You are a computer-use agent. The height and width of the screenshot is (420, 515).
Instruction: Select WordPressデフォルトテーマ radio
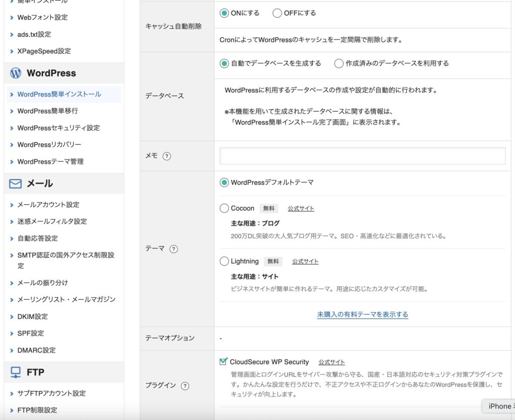point(224,183)
